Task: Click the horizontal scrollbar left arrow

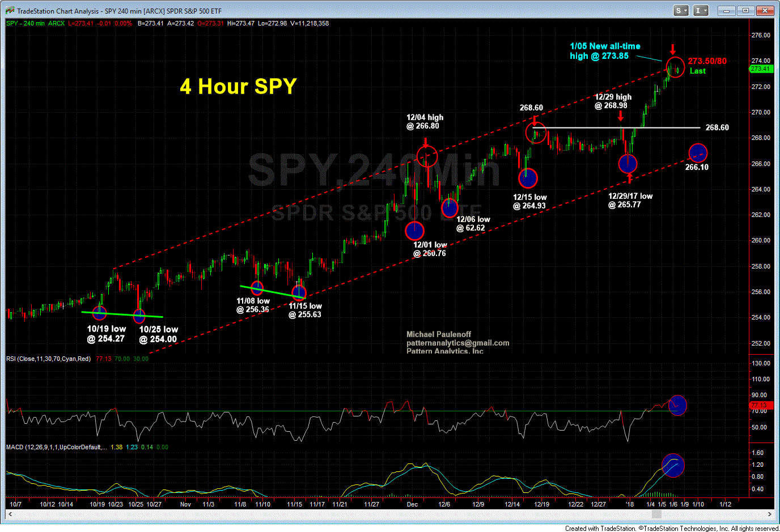Action: pyautogui.click(x=10, y=514)
